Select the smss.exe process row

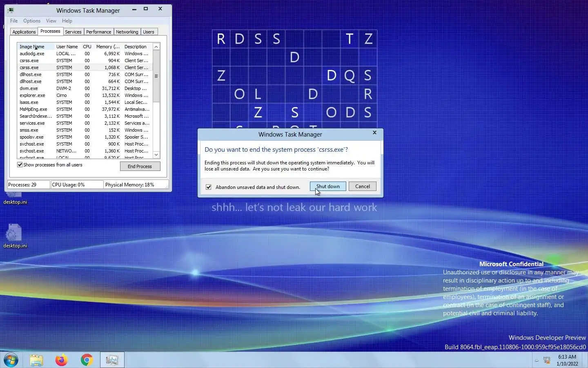pyautogui.click(x=85, y=130)
